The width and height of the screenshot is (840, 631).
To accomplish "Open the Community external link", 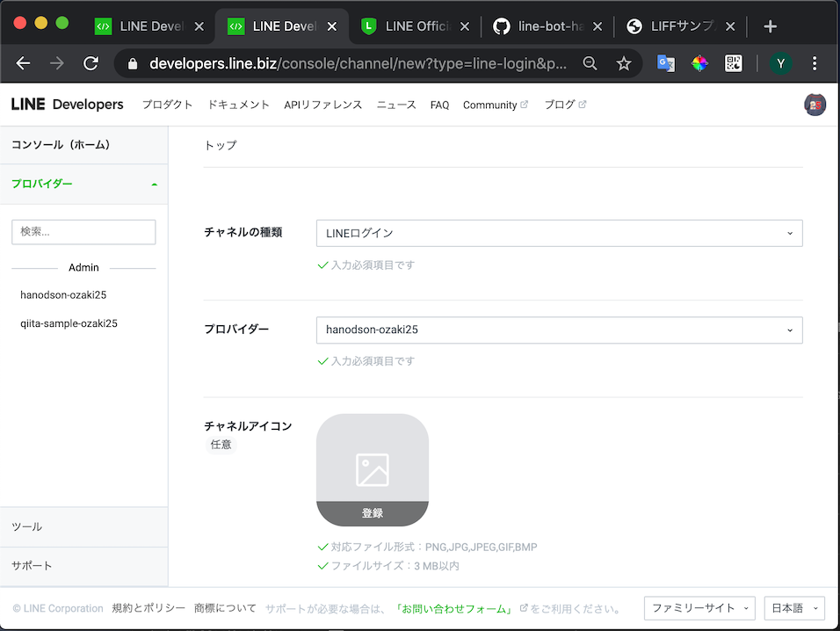I will [x=496, y=105].
